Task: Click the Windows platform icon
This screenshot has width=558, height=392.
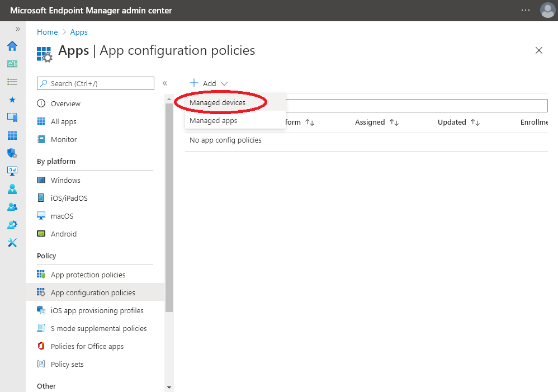Action: pos(41,180)
